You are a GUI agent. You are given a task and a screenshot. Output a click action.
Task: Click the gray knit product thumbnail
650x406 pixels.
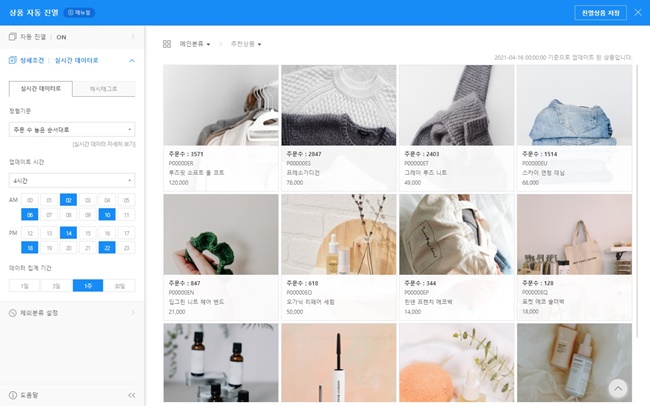tap(455, 106)
